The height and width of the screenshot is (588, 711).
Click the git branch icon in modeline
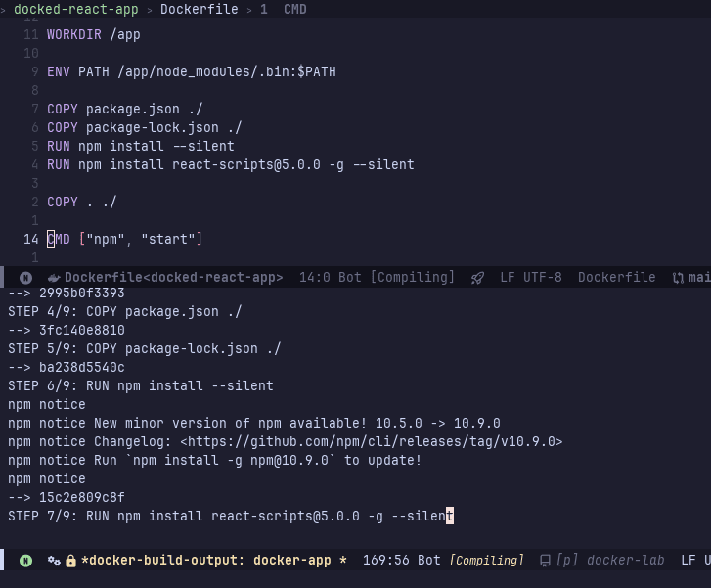(x=678, y=278)
